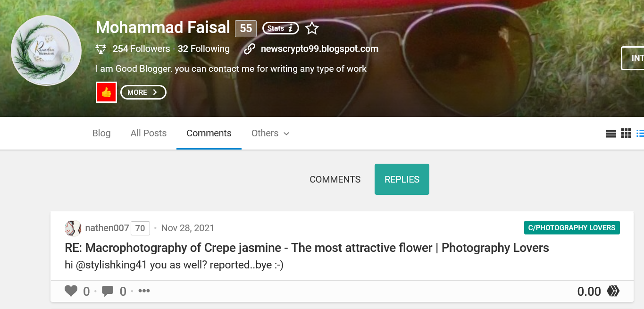Click the red thumbs-up badge under the bio
This screenshot has width=644, height=309.
click(106, 92)
